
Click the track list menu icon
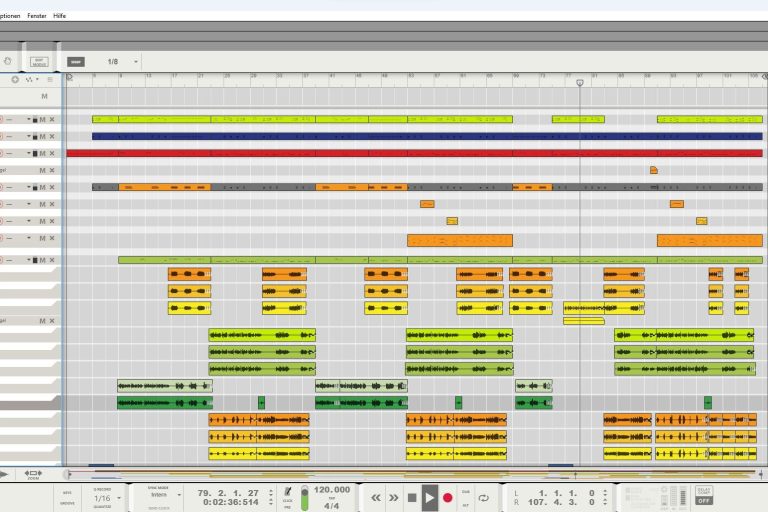[x=50, y=79]
